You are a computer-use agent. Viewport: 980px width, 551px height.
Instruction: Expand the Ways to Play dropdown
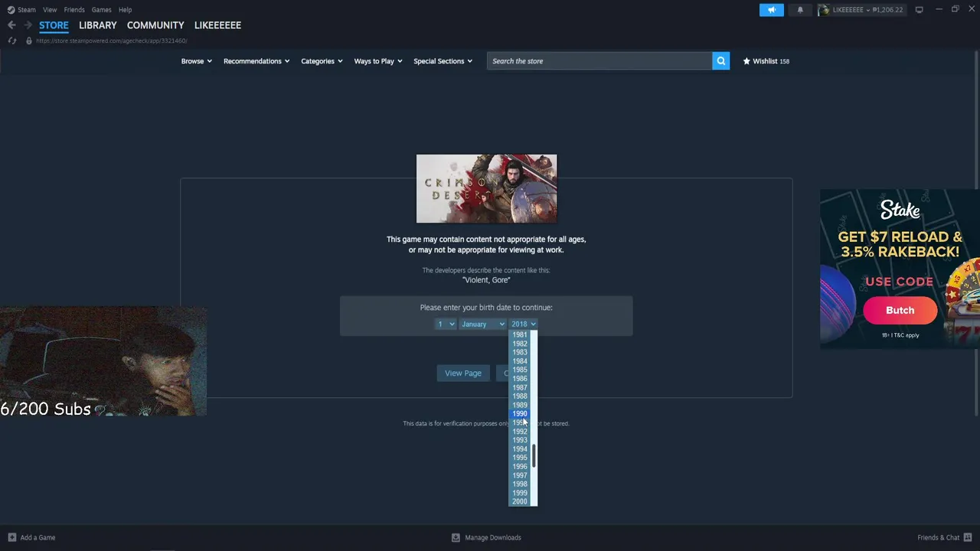[x=378, y=61]
